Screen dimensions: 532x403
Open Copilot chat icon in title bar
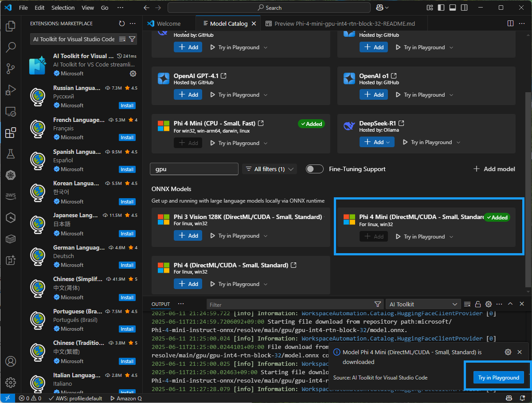380,8
